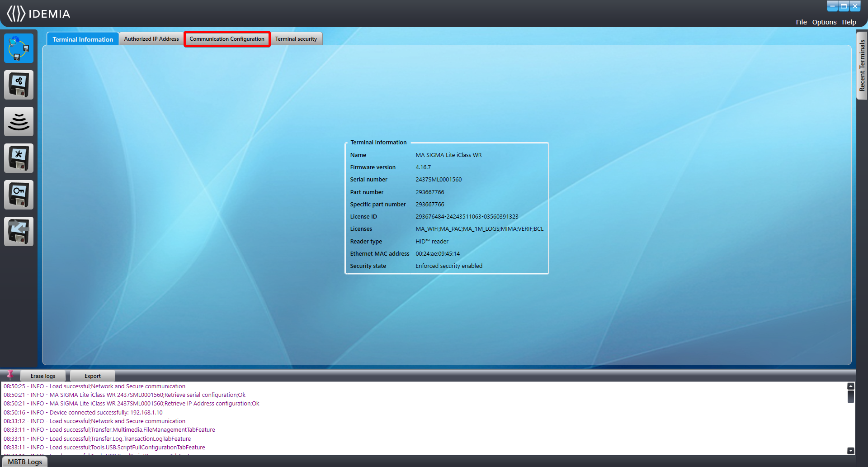
Task: Open the network terminal connection sidebar icon
Action: [19, 48]
